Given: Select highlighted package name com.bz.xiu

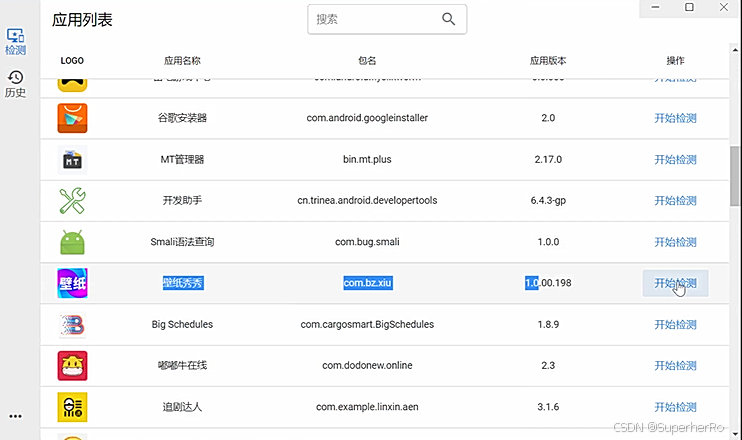Looking at the screenshot, I should (368, 283).
